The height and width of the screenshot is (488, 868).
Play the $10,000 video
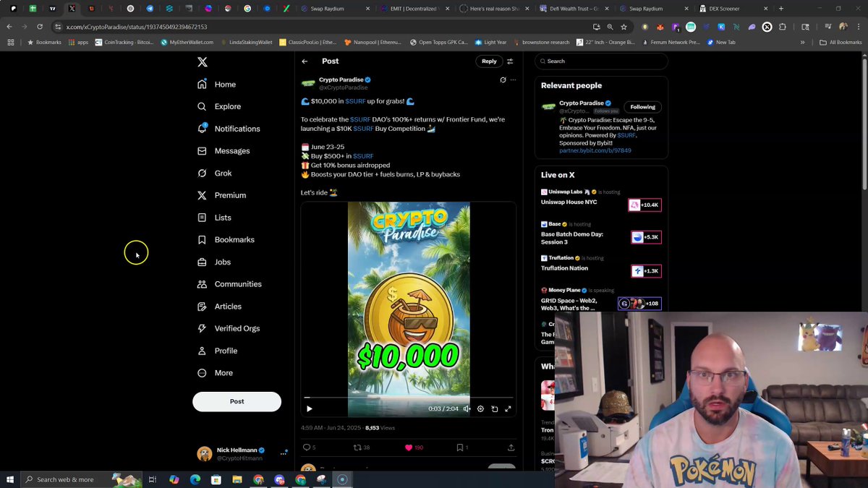coord(309,408)
